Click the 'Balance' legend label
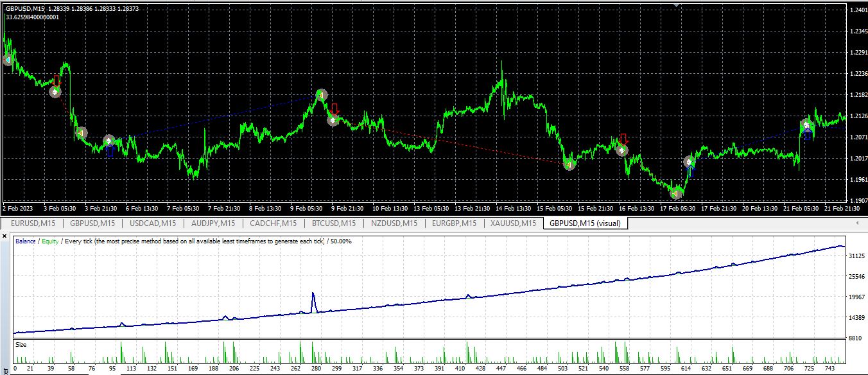The image size is (868, 375). [x=26, y=241]
